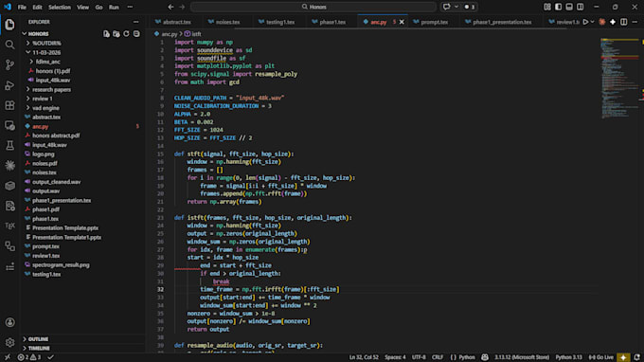Open chat dropdown arrow in title bar
The height and width of the screenshot is (362, 644).
click(x=456, y=7)
